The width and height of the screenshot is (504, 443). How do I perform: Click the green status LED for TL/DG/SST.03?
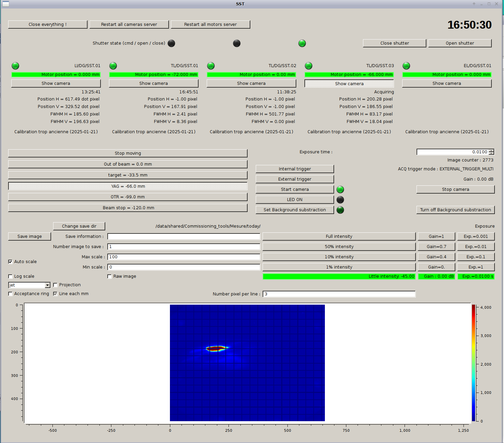click(x=309, y=66)
